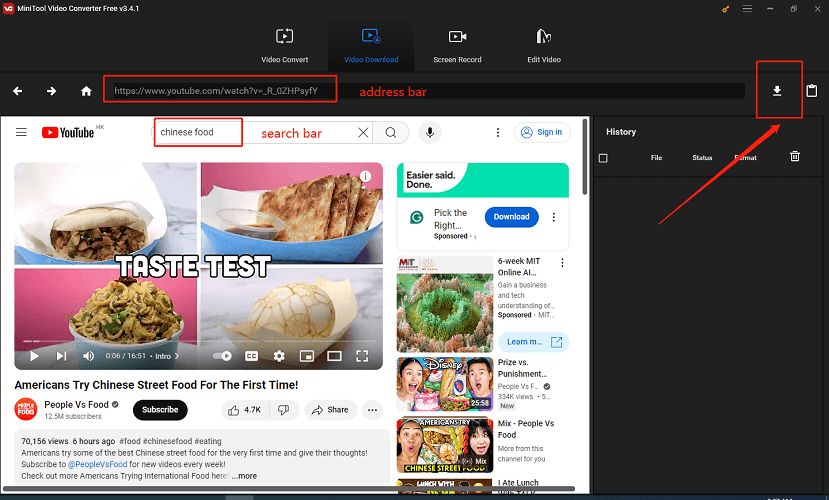Click the video progress bar

[198, 341]
